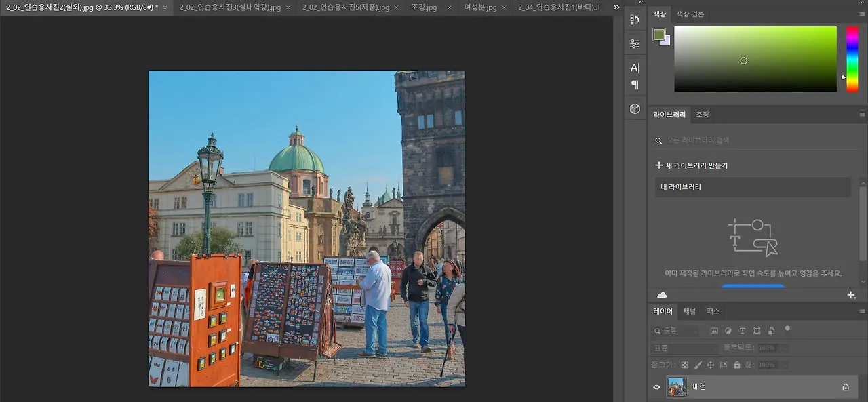The width and height of the screenshot is (868, 402).
Task: Click the type layer filter icon
Action: (742, 331)
